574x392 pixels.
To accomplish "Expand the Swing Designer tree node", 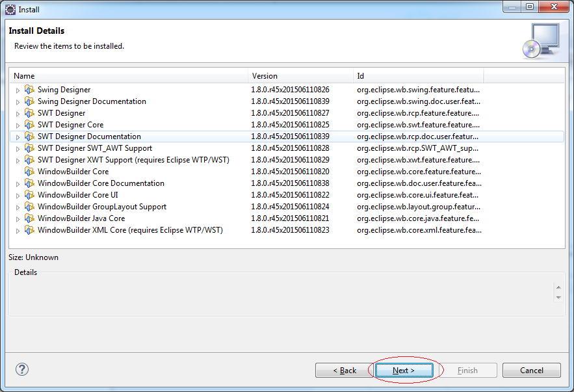I will [18, 90].
